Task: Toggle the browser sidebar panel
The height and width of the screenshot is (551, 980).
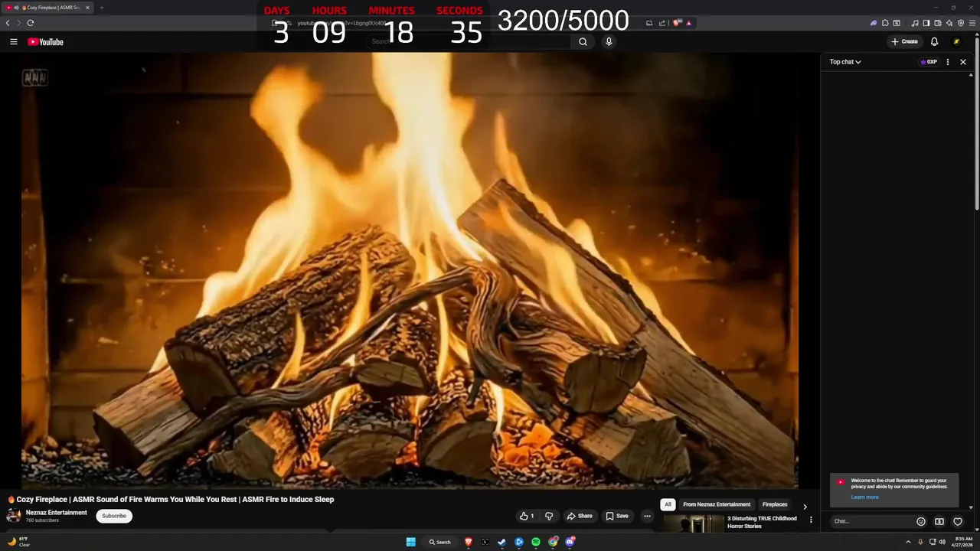Action: coord(926,23)
